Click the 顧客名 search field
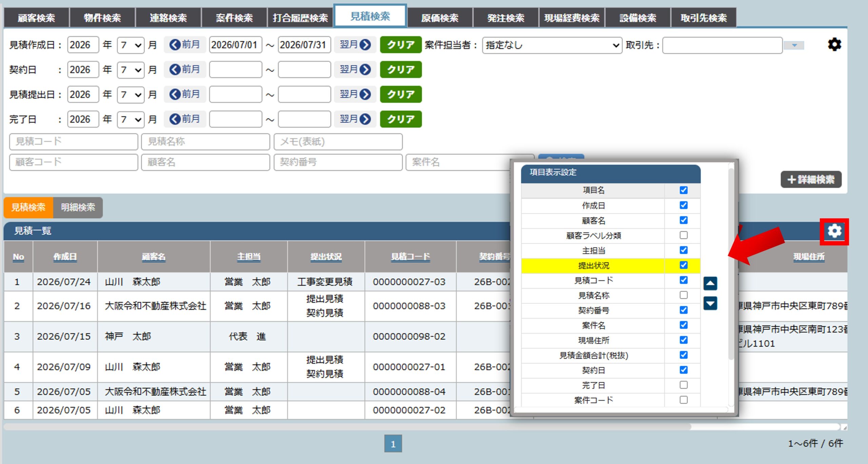 click(205, 162)
